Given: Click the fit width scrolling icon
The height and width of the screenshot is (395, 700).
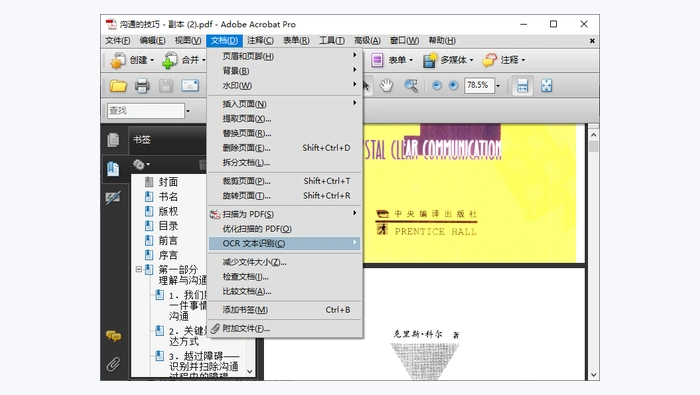Looking at the screenshot, I should [522, 85].
